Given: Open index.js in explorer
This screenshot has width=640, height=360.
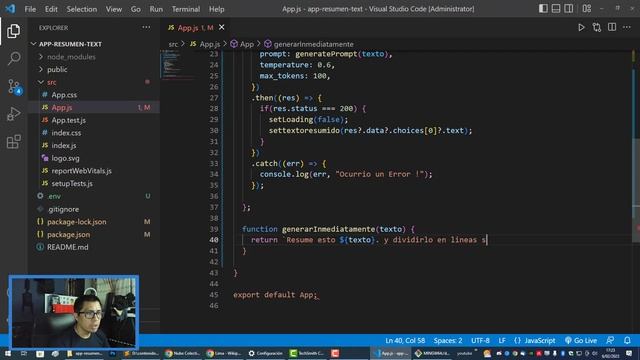Looking at the screenshot, I should point(94,145).
